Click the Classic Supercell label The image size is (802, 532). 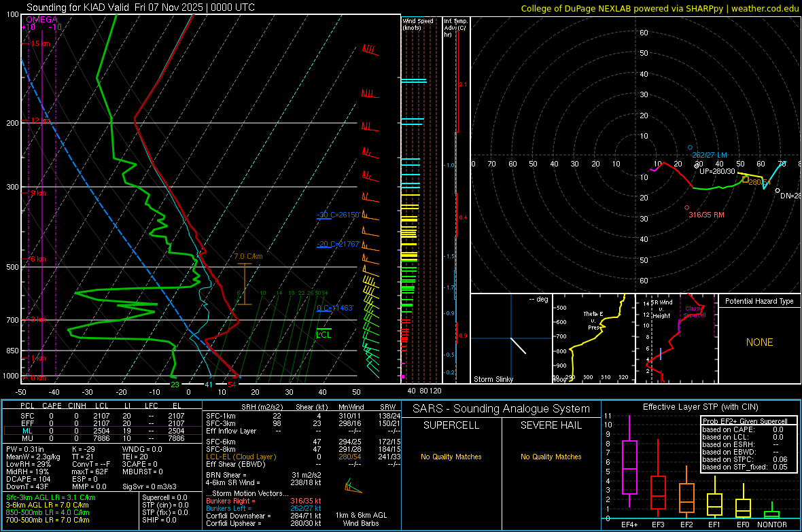(x=695, y=312)
